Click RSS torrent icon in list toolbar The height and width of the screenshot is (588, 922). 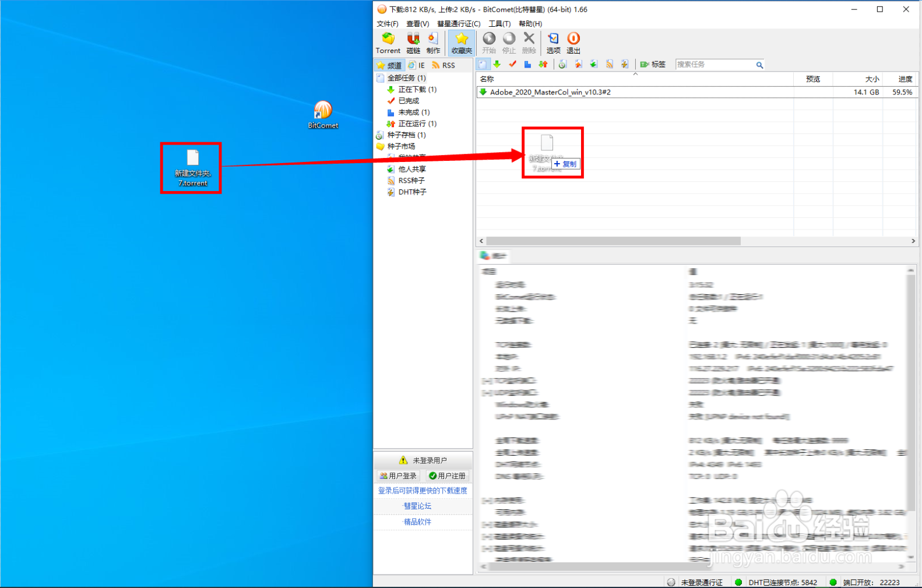pos(609,64)
